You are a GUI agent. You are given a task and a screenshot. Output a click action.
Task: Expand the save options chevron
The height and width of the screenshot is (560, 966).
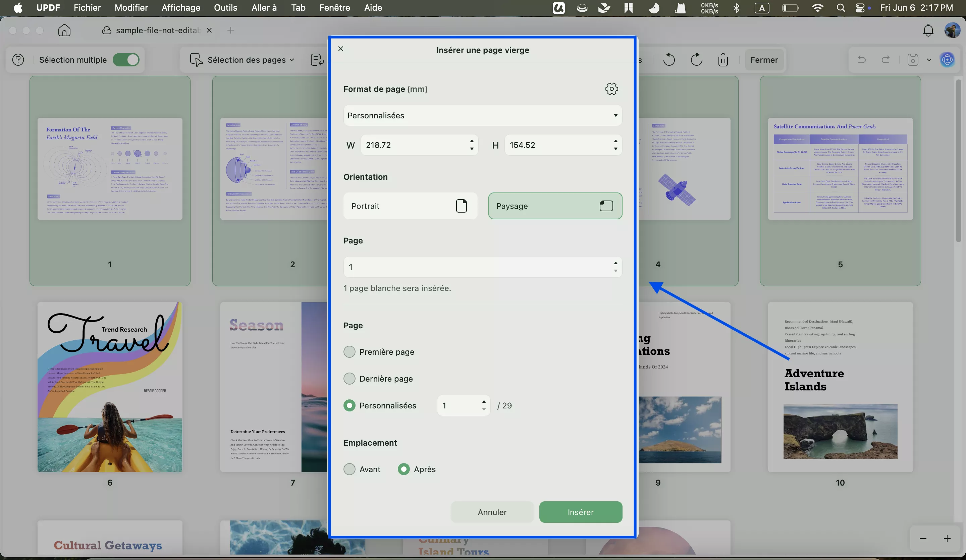click(929, 60)
